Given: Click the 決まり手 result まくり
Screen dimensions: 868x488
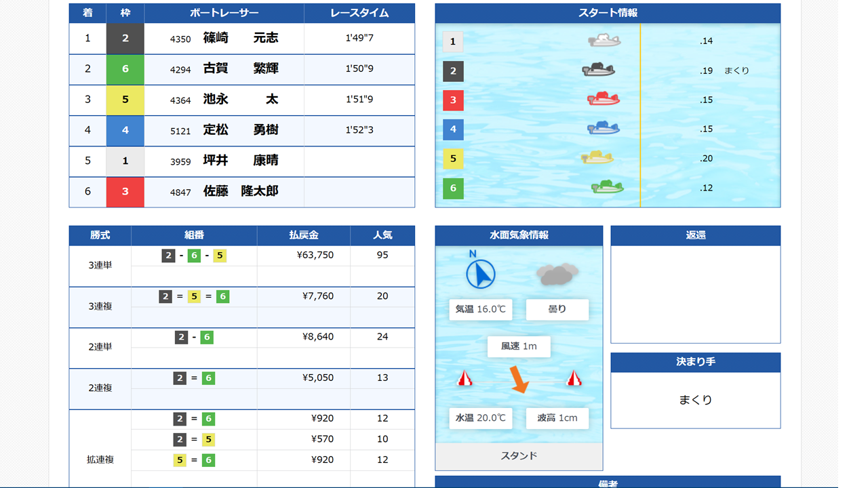Looking at the screenshot, I should [x=696, y=400].
